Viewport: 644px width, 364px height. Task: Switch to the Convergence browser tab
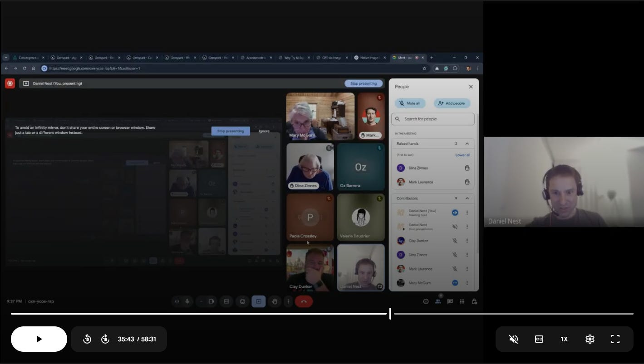click(28, 58)
